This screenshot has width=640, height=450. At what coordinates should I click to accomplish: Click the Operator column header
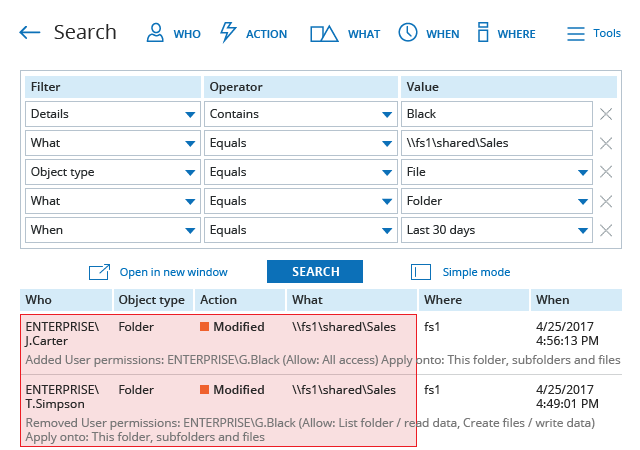(301, 87)
